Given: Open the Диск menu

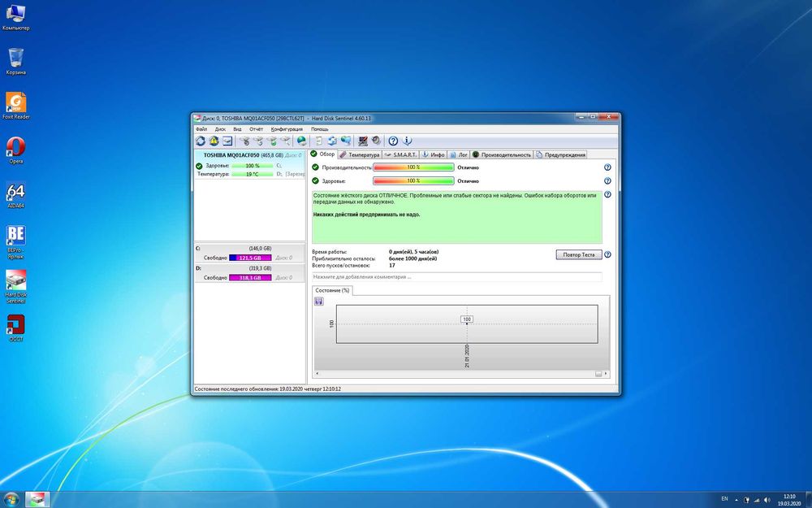Looking at the screenshot, I should pos(220,129).
